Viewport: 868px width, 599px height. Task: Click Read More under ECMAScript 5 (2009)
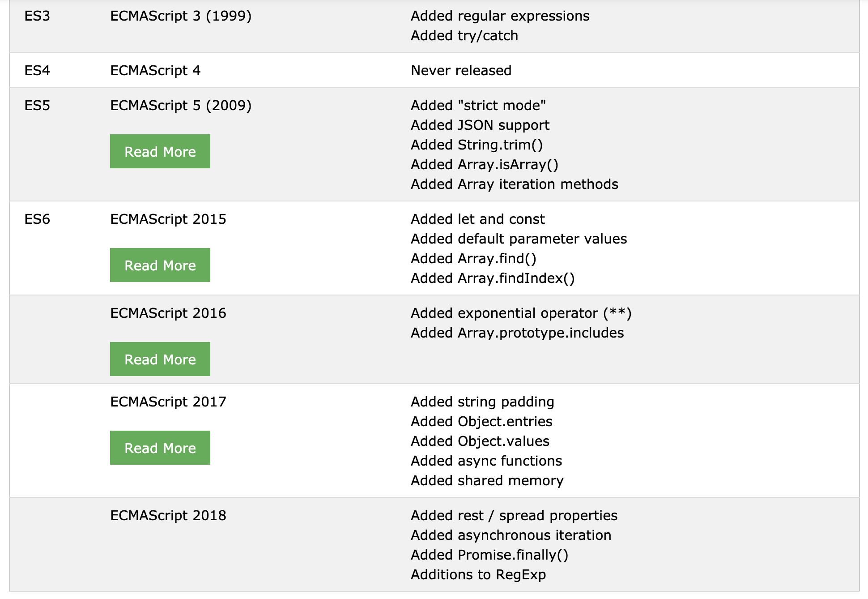tap(160, 151)
